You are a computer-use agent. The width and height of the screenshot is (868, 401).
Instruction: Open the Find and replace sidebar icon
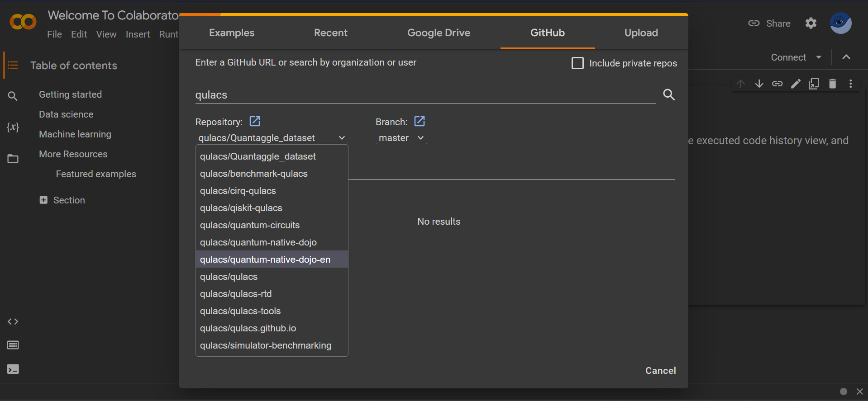(x=13, y=96)
